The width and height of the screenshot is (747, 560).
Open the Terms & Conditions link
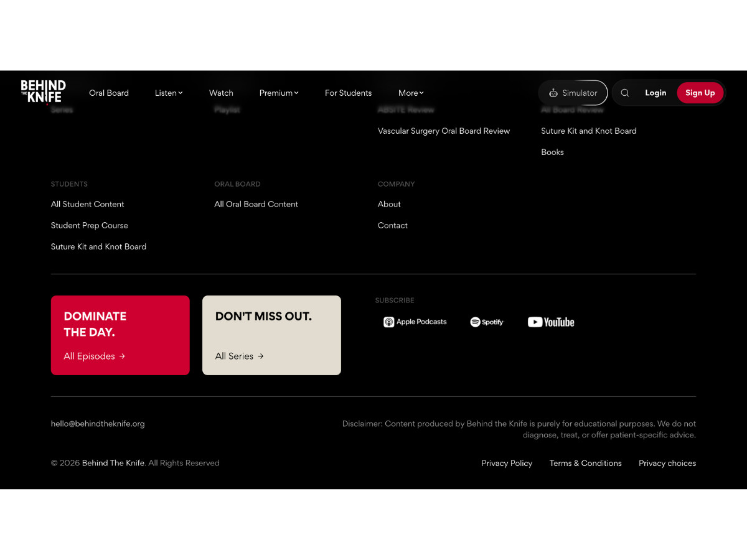585,463
